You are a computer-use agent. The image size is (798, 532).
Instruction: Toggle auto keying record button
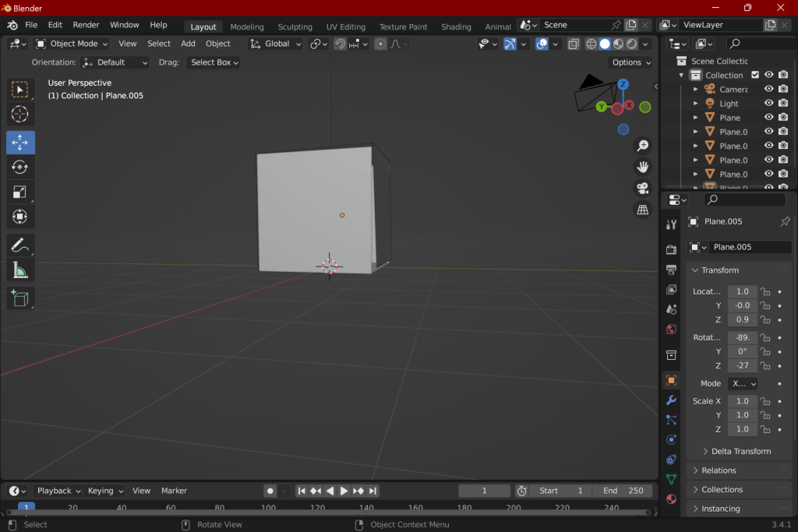click(270, 491)
